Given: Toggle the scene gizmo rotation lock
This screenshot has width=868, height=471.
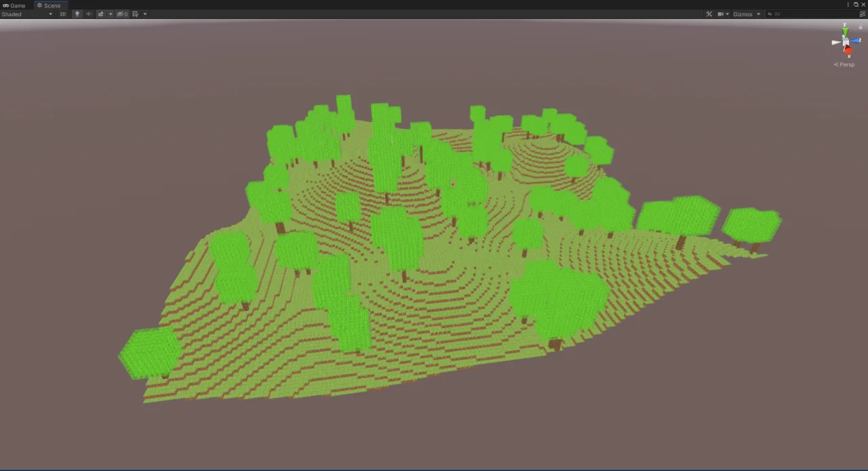Looking at the screenshot, I should coord(861,27).
